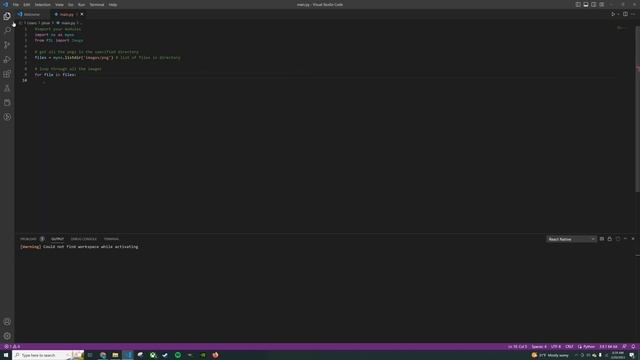The height and width of the screenshot is (360, 640).
Task: Open the Go menu
Action: [x=71, y=4]
